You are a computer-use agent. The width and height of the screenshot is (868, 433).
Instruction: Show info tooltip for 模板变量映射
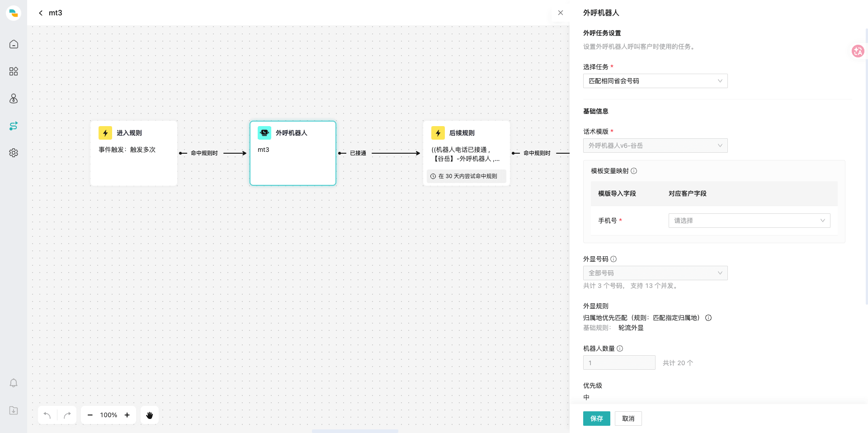634,171
